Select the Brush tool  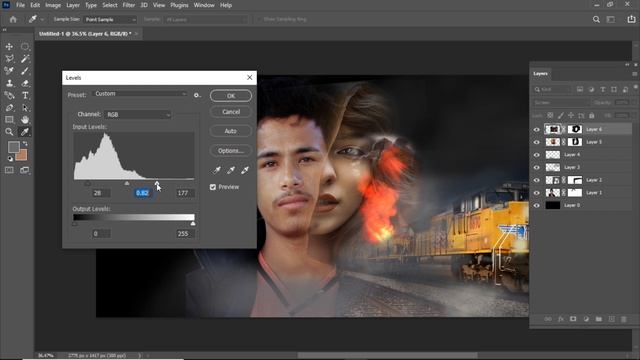pyautogui.click(x=25, y=71)
